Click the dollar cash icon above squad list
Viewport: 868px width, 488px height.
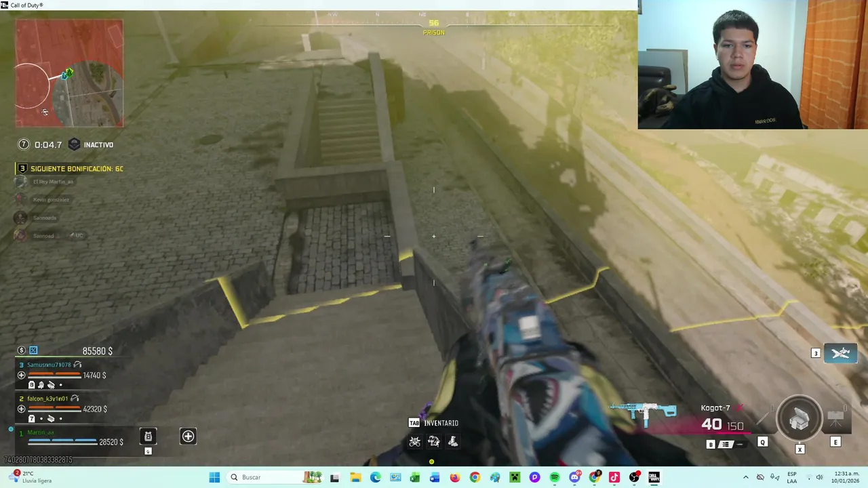point(22,350)
